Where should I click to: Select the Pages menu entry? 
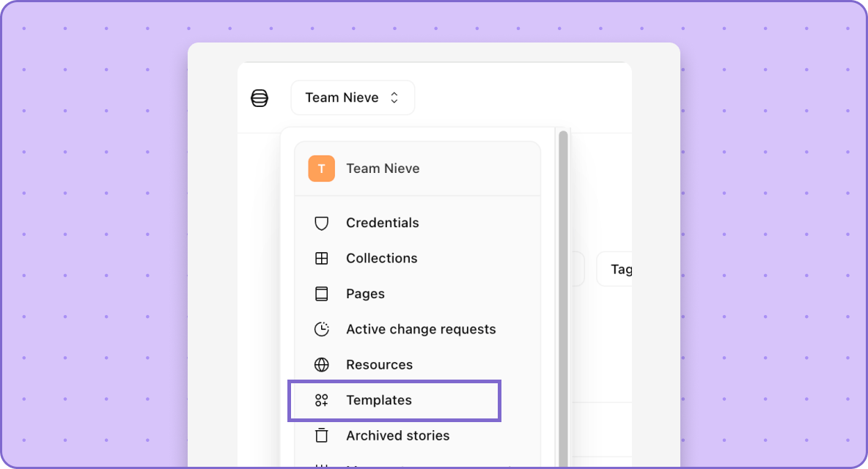[x=365, y=294]
